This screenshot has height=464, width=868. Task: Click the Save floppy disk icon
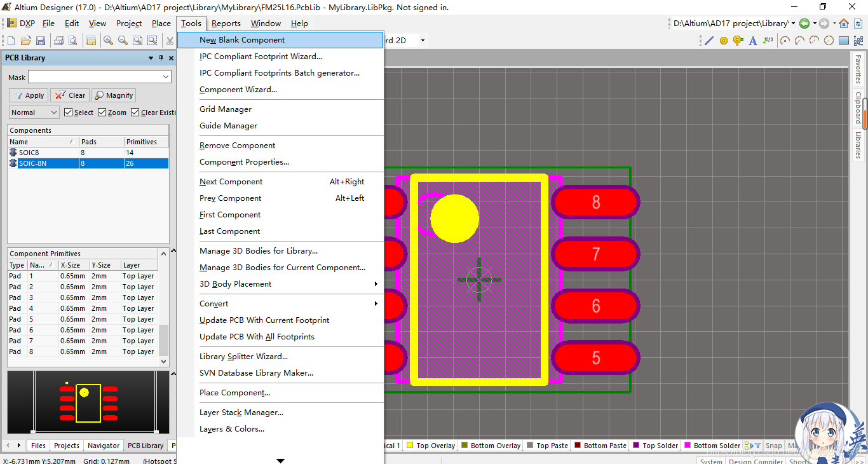41,41
